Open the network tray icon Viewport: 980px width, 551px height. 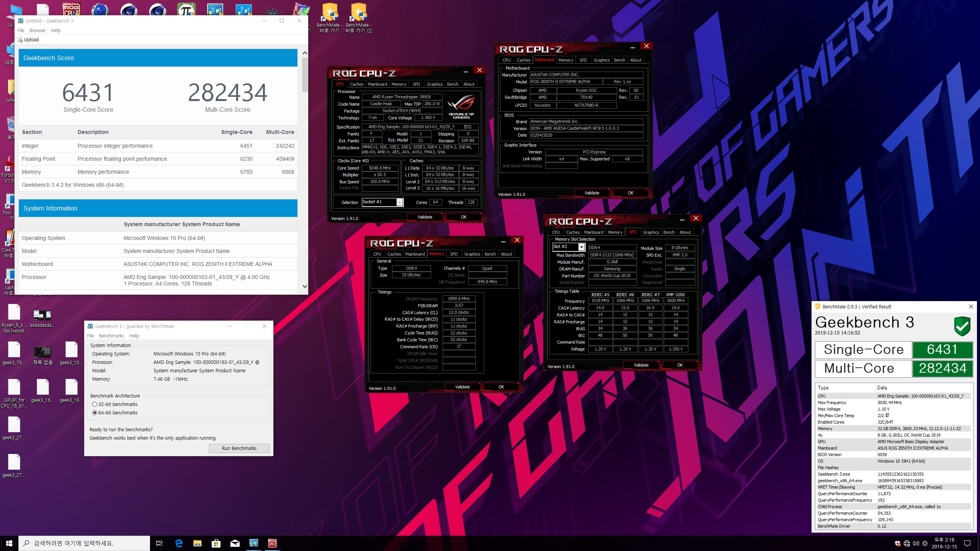pos(906,543)
